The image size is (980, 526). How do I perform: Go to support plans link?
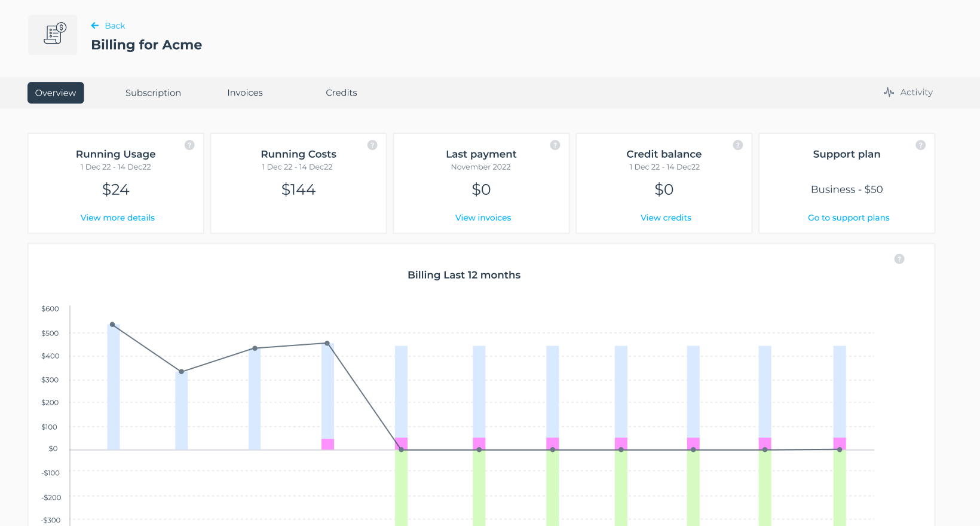click(x=849, y=218)
